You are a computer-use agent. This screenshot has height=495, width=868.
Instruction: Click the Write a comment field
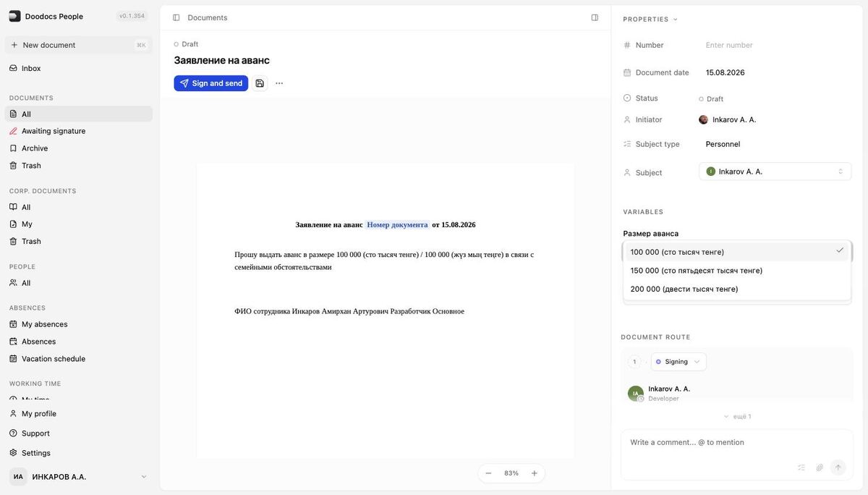[737, 442]
